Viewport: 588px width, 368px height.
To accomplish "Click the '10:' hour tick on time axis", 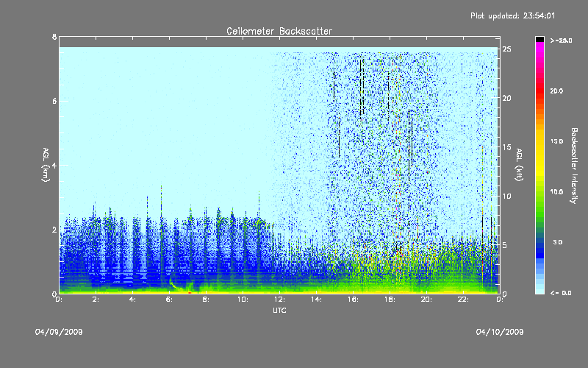I will pos(243,300).
